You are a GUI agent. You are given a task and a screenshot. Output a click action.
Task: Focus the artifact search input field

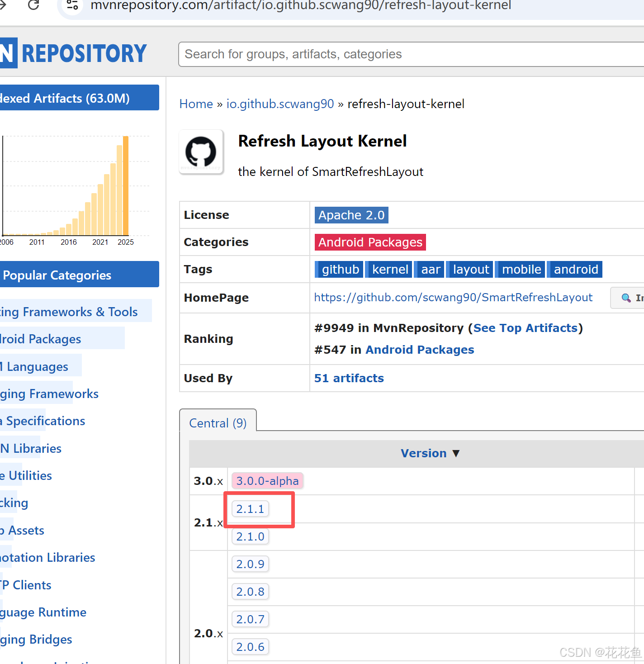pyautogui.click(x=411, y=54)
